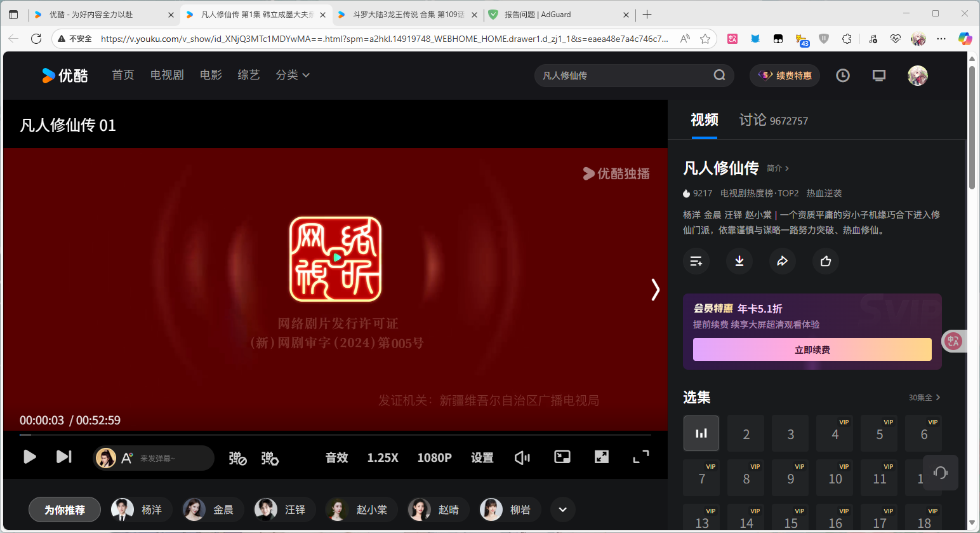The width and height of the screenshot is (980, 533).
Task: Open the 1080P quality menu
Action: point(435,457)
